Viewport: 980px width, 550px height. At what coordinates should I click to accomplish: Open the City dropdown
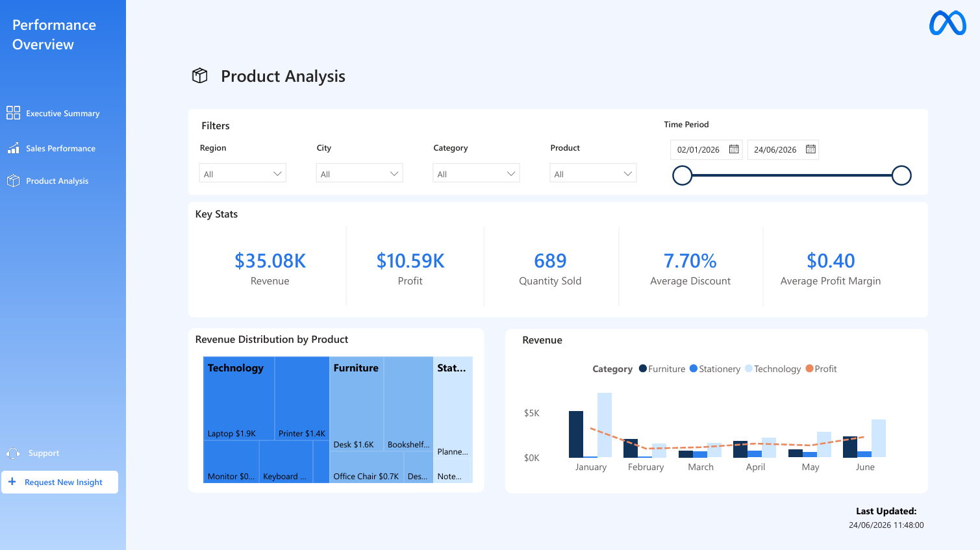359,173
